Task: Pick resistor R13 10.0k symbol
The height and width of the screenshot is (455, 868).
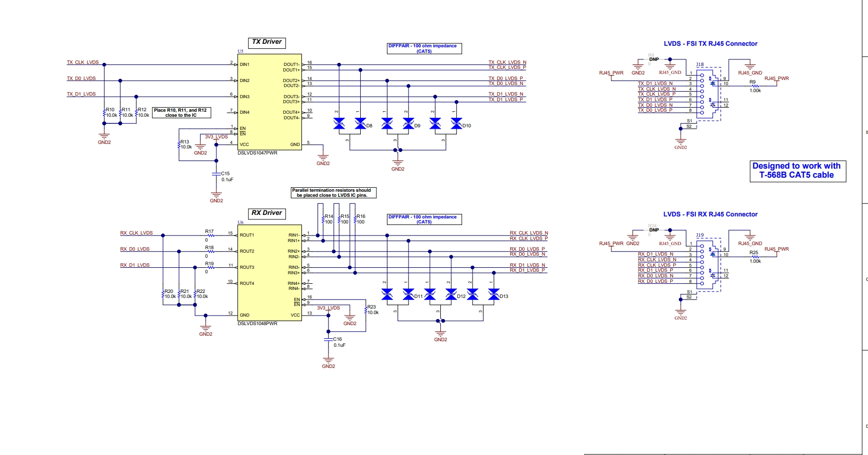Action: click(x=179, y=145)
